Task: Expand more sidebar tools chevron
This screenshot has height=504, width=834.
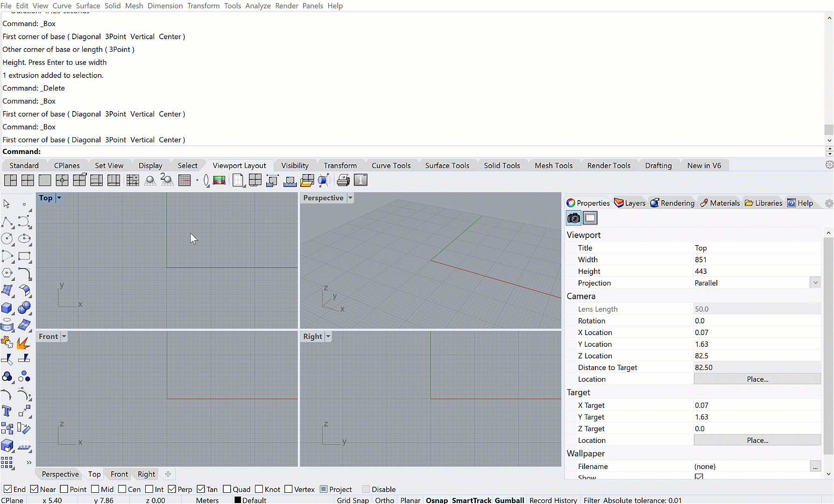Action: pyautogui.click(x=29, y=462)
